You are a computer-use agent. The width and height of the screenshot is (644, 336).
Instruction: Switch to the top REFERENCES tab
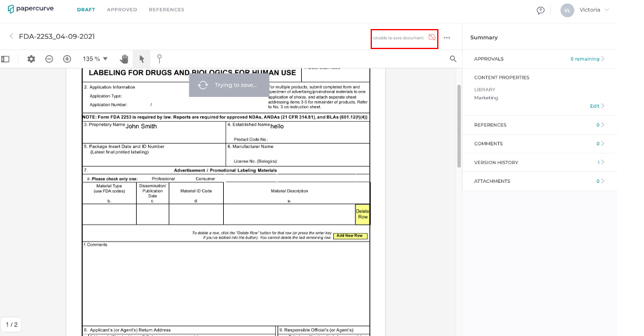pyautogui.click(x=166, y=10)
